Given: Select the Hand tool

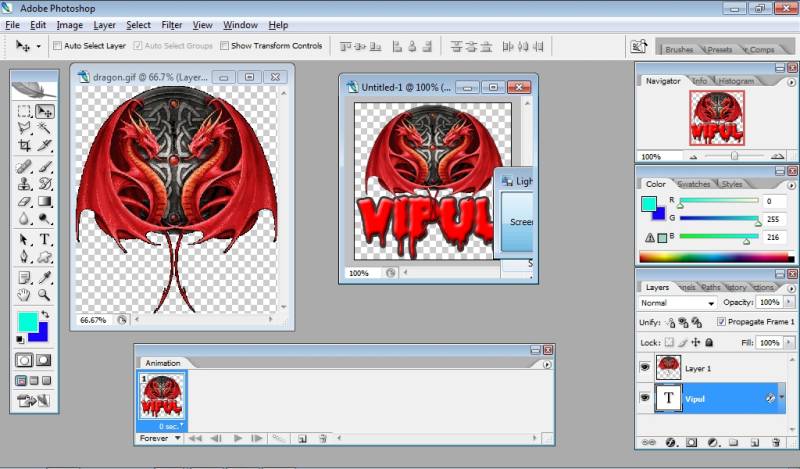Looking at the screenshot, I should (24, 295).
